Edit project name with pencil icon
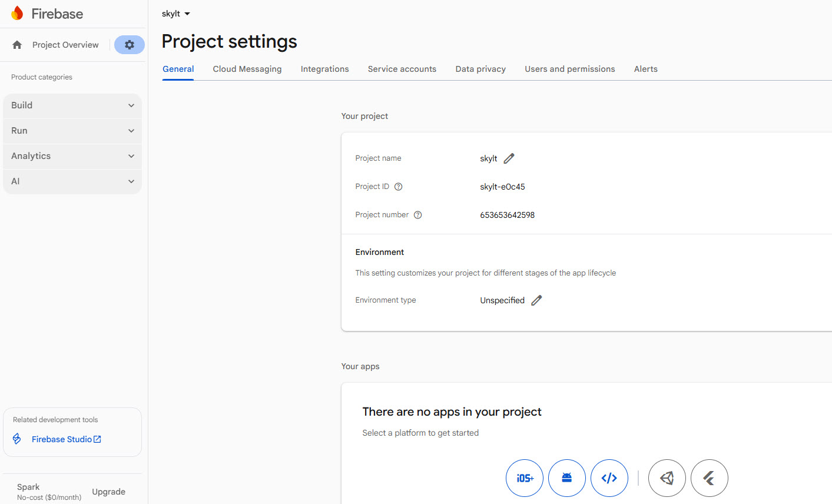 click(x=509, y=158)
